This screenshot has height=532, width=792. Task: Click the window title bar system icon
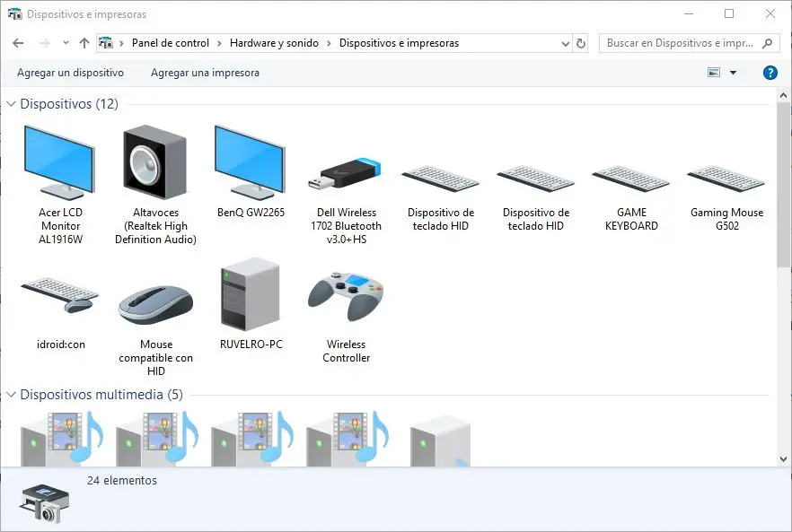click(x=14, y=14)
